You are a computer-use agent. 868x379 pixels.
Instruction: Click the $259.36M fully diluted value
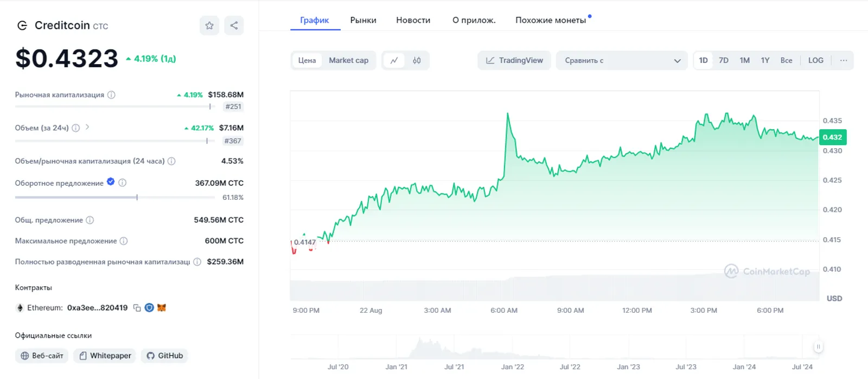(225, 262)
